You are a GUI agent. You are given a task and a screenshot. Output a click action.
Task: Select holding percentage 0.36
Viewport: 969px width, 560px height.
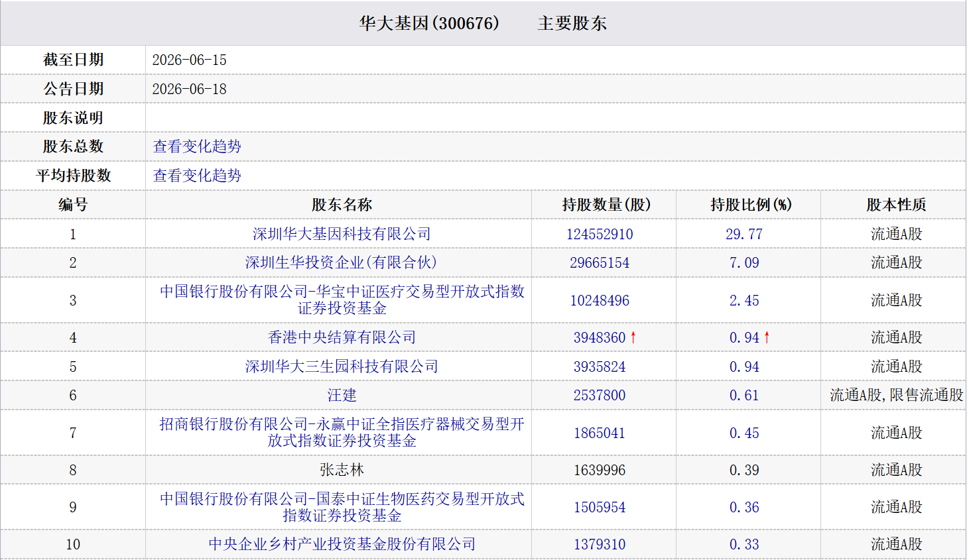[744, 507]
